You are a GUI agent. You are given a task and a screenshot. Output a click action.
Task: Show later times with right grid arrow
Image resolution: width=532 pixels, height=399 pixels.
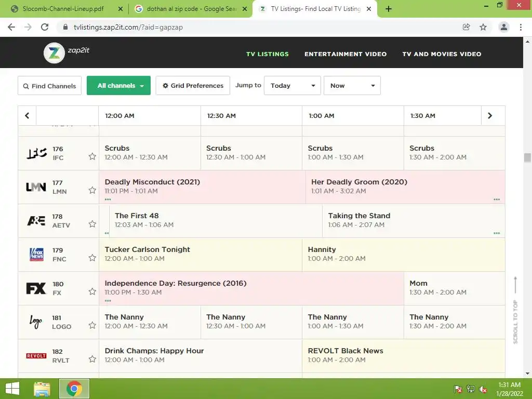pos(490,116)
